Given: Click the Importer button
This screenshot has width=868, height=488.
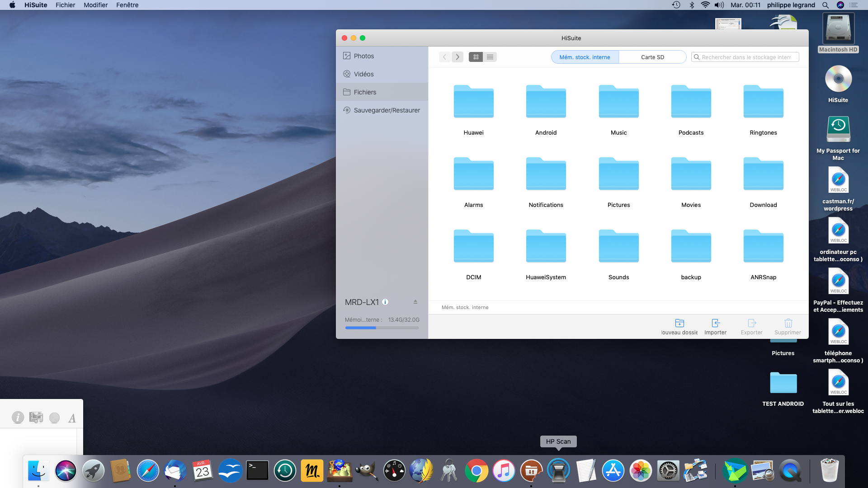Looking at the screenshot, I should coord(715,327).
